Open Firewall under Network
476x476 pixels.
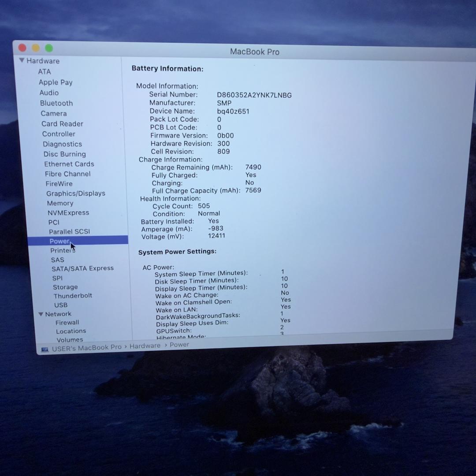point(67,322)
